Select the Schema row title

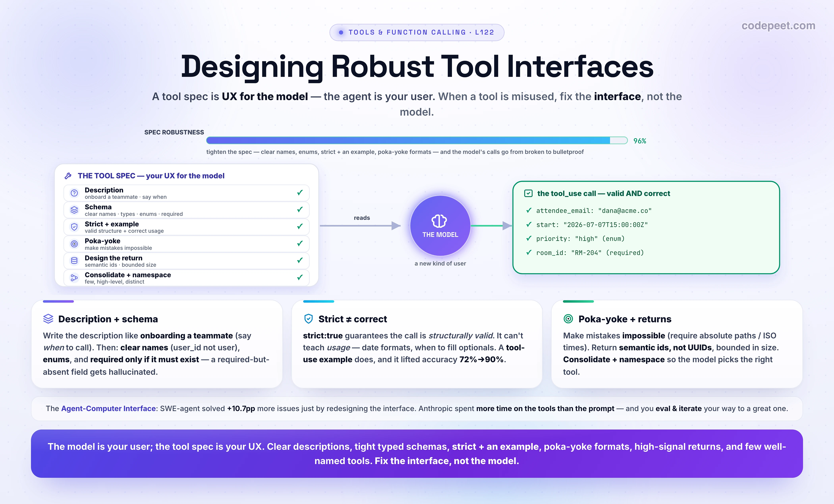pos(98,207)
